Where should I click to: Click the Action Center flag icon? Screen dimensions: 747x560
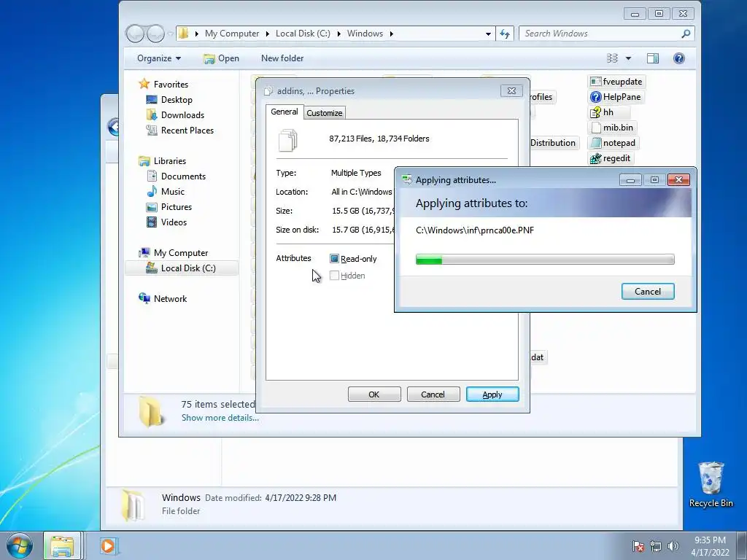(x=638, y=546)
